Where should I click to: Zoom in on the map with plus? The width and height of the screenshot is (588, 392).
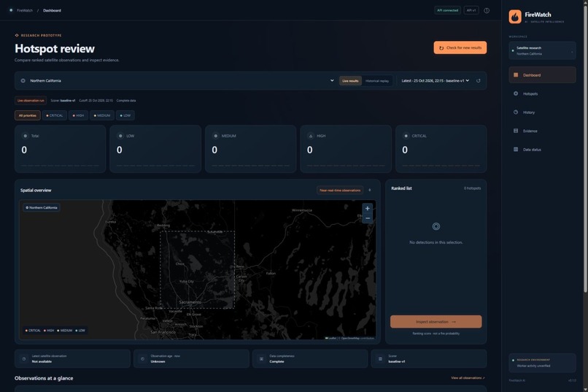[x=368, y=208]
